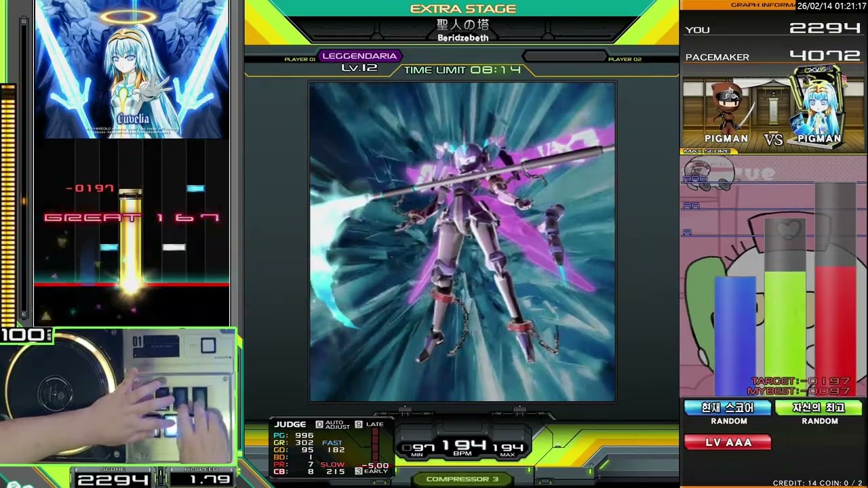Click the GRAPH INFORMATION header
This screenshot has width=868, height=488.
tap(763, 5)
